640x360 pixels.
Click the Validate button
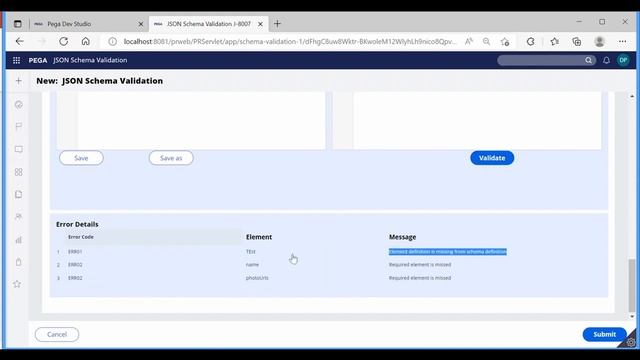point(492,158)
